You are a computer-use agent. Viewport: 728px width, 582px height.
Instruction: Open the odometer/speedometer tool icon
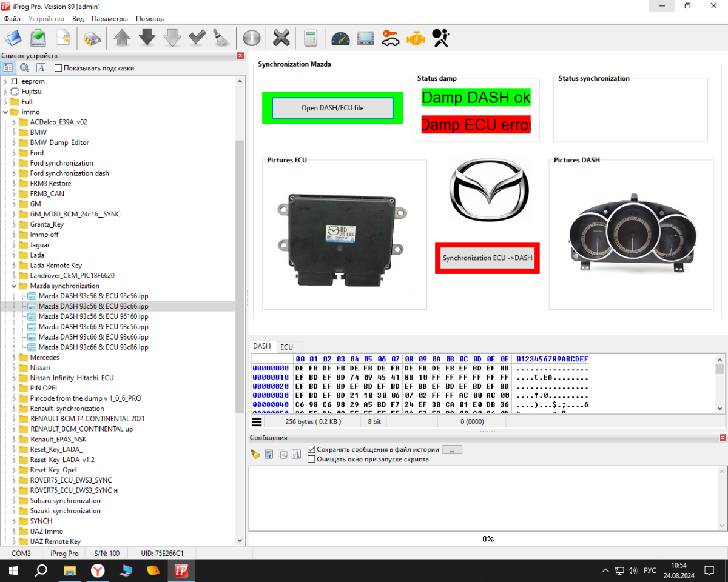coord(340,38)
